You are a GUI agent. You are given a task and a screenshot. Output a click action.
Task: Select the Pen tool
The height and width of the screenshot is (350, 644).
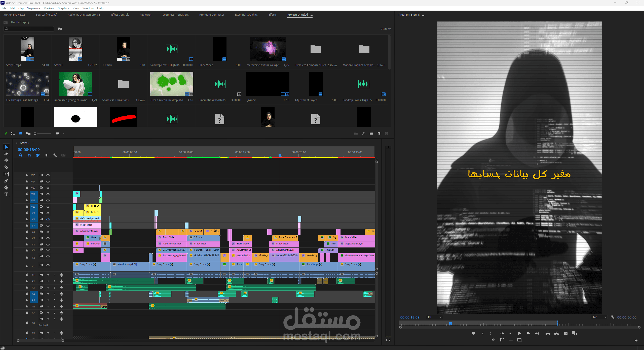6,181
